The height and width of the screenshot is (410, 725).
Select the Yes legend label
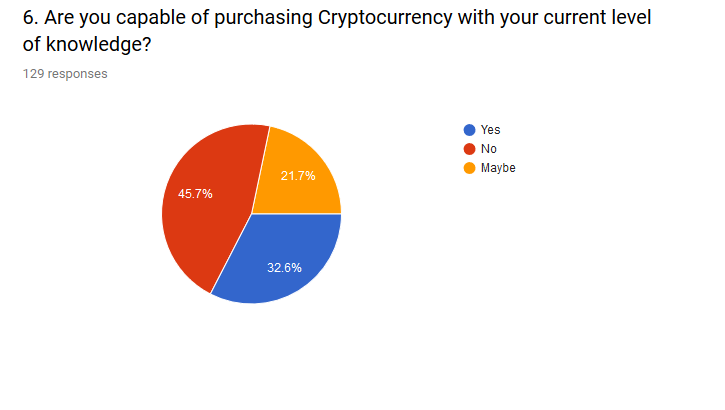[490, 130]
